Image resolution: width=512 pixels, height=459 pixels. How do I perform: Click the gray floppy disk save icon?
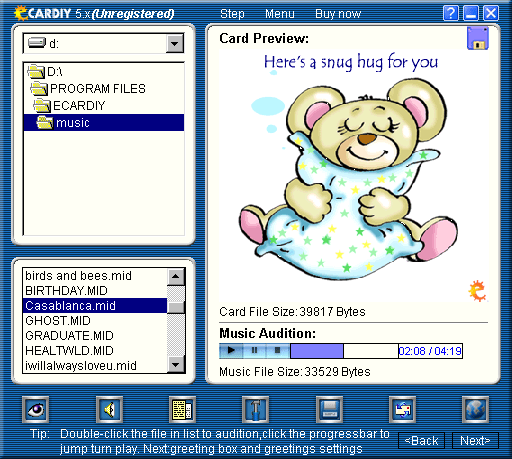[329, 409]
